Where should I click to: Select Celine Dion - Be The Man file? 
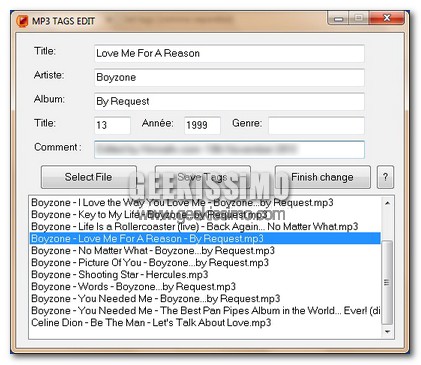click(x=205, y=323)
